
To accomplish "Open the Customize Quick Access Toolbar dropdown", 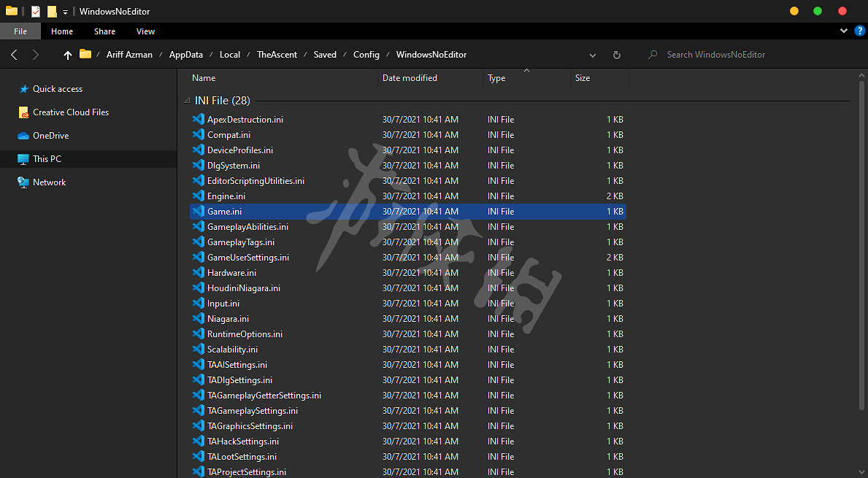I will coord(65,12).
